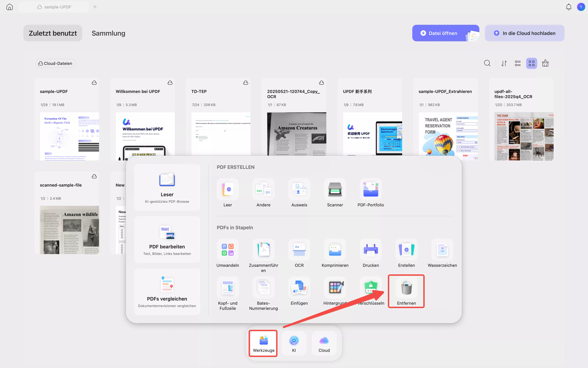This screenshot has height=368, width=588.
Task: Toggle the Cloud-Dateien filter chip
Action: pos(56,63)
